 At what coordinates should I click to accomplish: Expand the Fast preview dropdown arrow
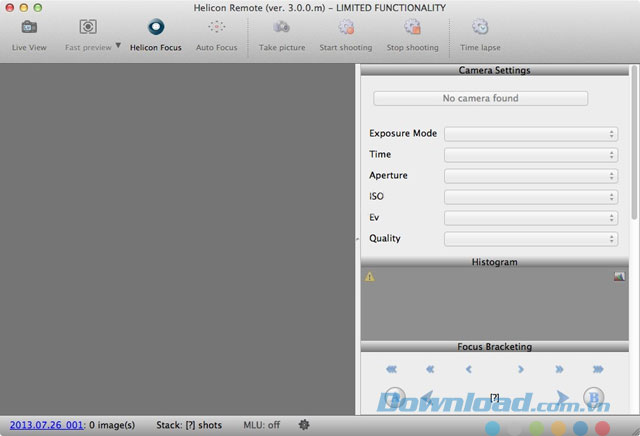coord(118,46)
